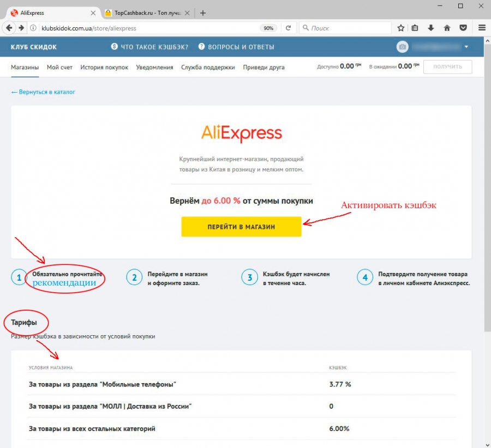
Task: Go to the browser home page icon
Action: tap(447, 28)
